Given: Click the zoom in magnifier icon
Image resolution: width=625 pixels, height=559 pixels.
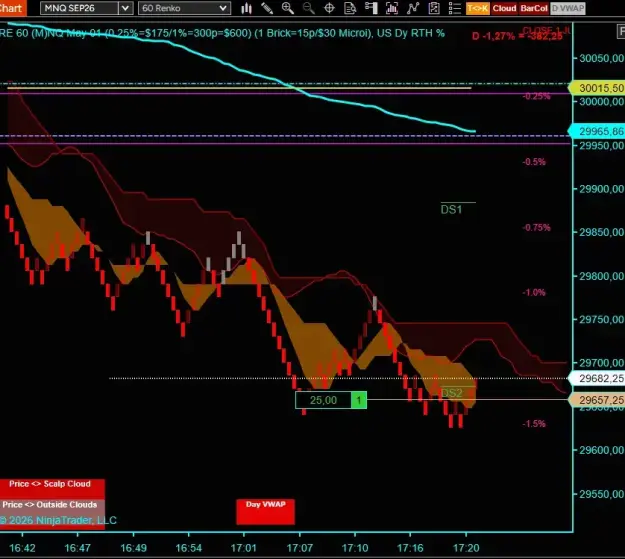Looking at the screenshot, I should [287, 8].
